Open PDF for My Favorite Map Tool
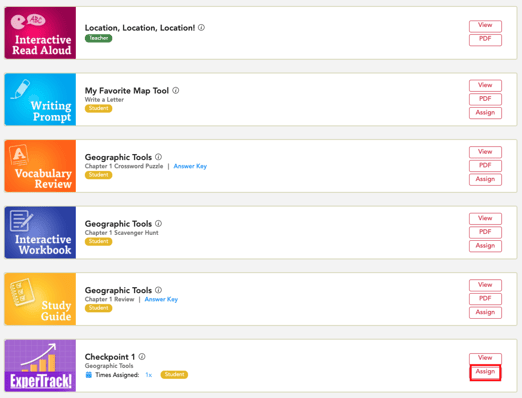The image size is (522, 398). point(485,99)
